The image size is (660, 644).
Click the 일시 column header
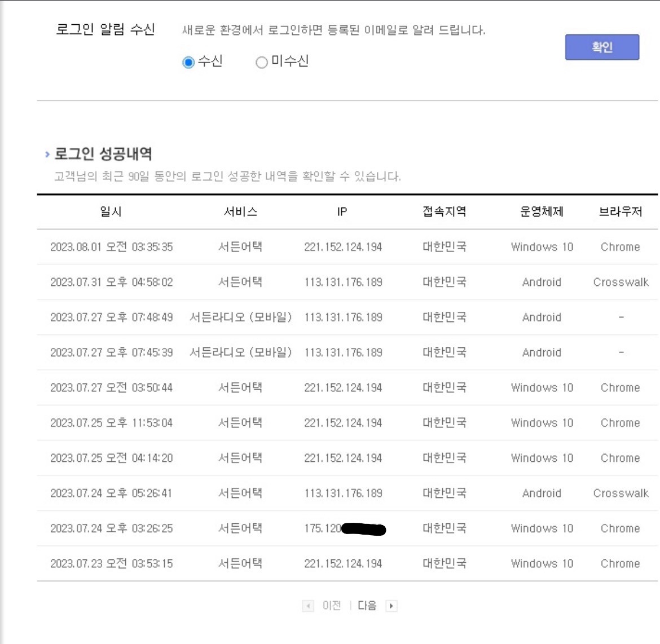click(111, 212)
